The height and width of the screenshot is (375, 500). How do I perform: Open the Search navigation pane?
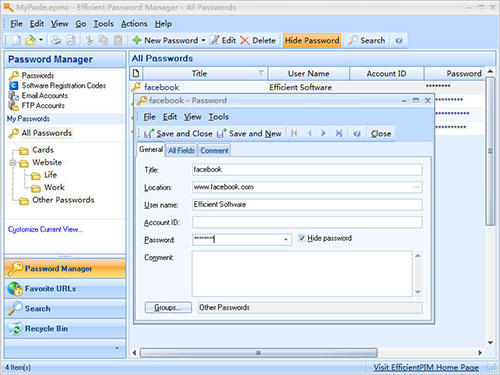click(x=65, y=309)
